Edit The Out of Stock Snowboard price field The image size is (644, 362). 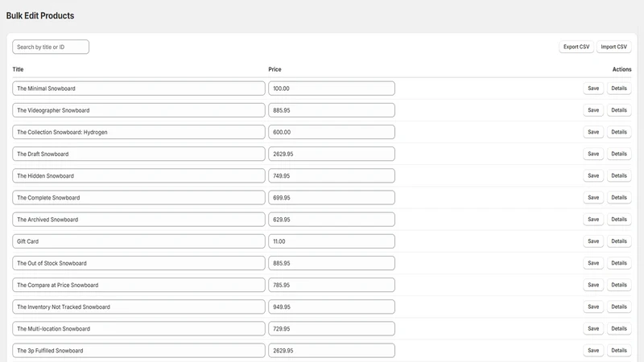pos(332,263)
